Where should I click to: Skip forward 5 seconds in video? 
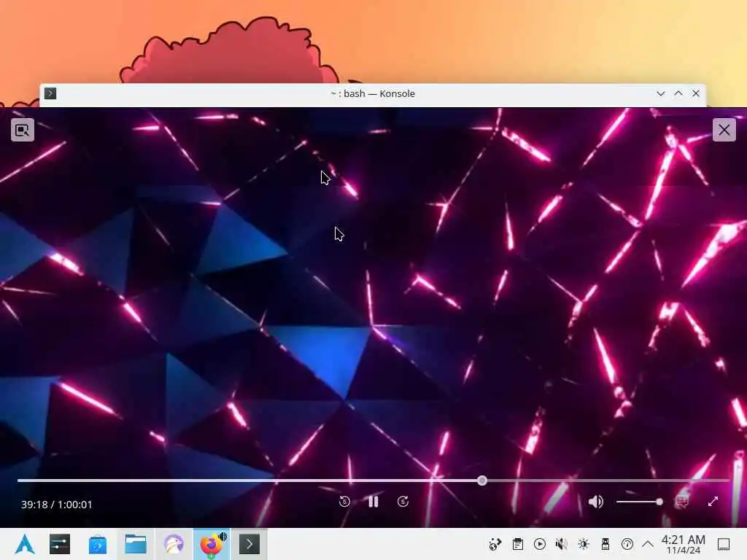coord(403,502)
